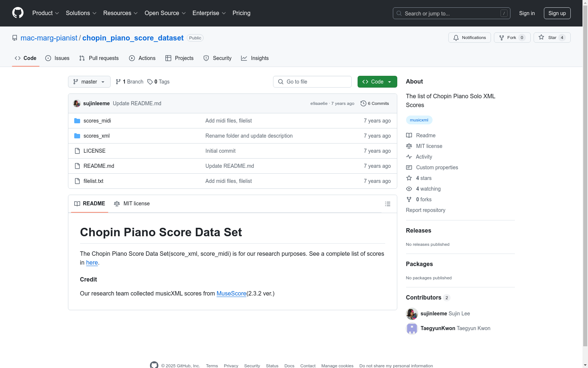Open the filelist.txt file
This screenshot has width=588, height=368.
pyautogui.click(x=93, y=181)
